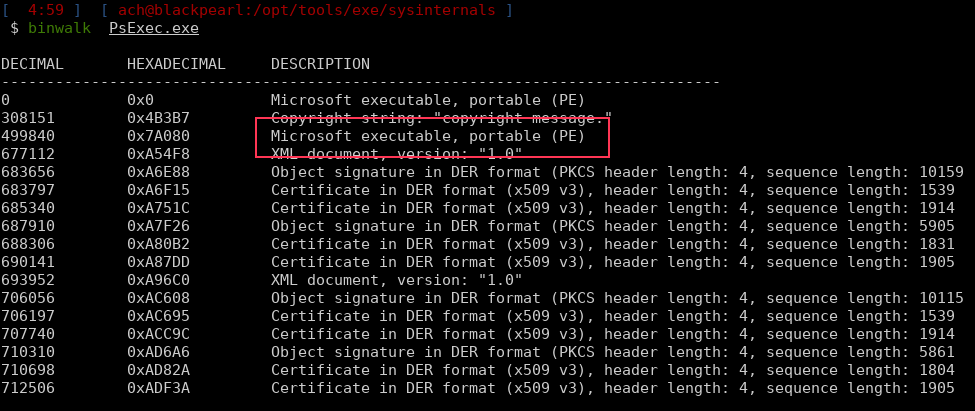
Task: Click the decimal offset 710310
Action: [x=28, y=352]
